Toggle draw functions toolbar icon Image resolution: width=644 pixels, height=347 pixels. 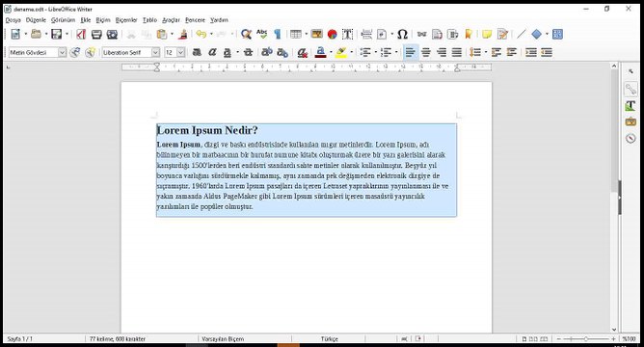pyautogui.click(x=557, y=34)
